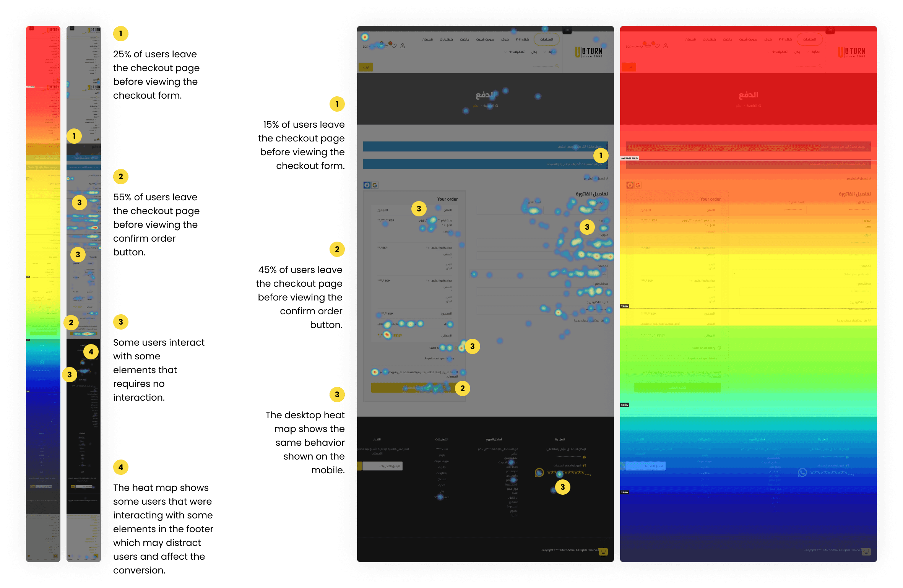Select Cash on delivery radio in scroll heatmap
This screenshot has width=903, height=588.
click(x=719, y=348)
